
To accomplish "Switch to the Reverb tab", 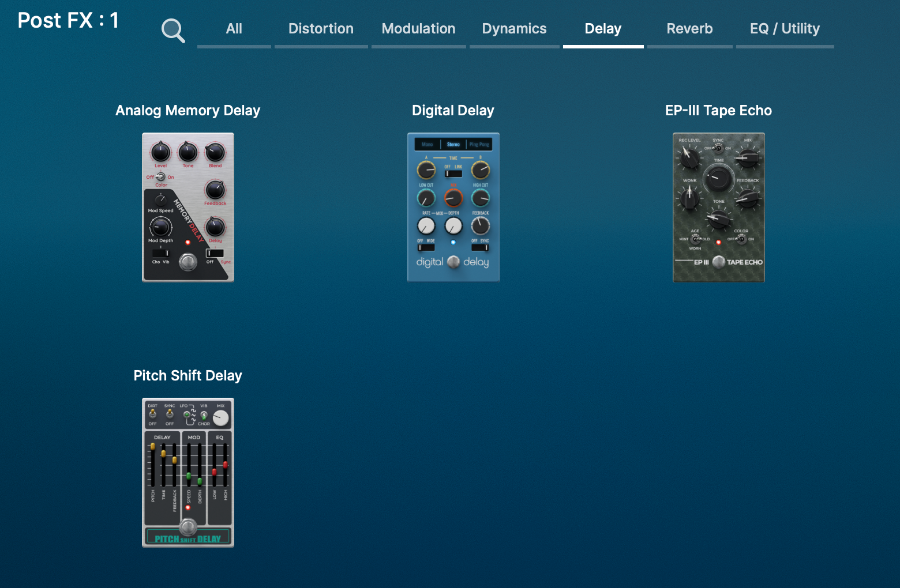I will coord(689,29).
